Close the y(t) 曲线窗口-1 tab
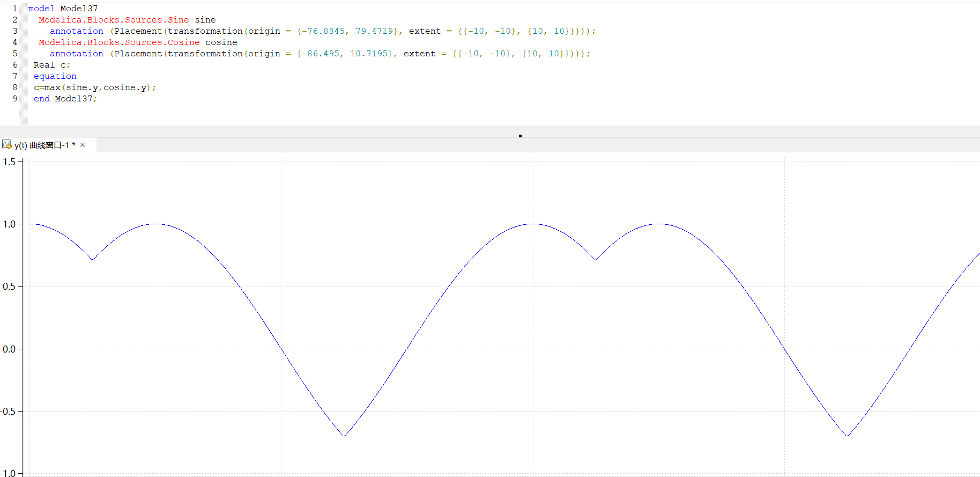Viewport: 980px width, 477px height. point(83,145)
